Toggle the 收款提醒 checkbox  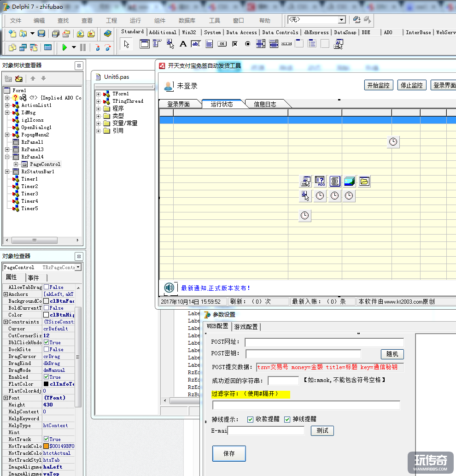(250, 419)
